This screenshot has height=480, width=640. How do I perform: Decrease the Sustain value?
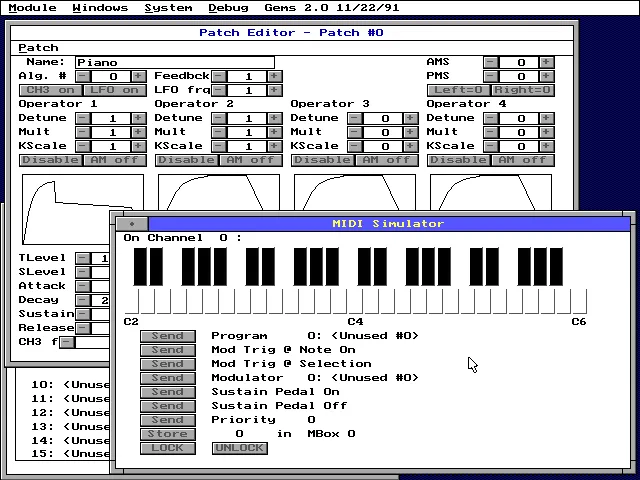(83, 314)
